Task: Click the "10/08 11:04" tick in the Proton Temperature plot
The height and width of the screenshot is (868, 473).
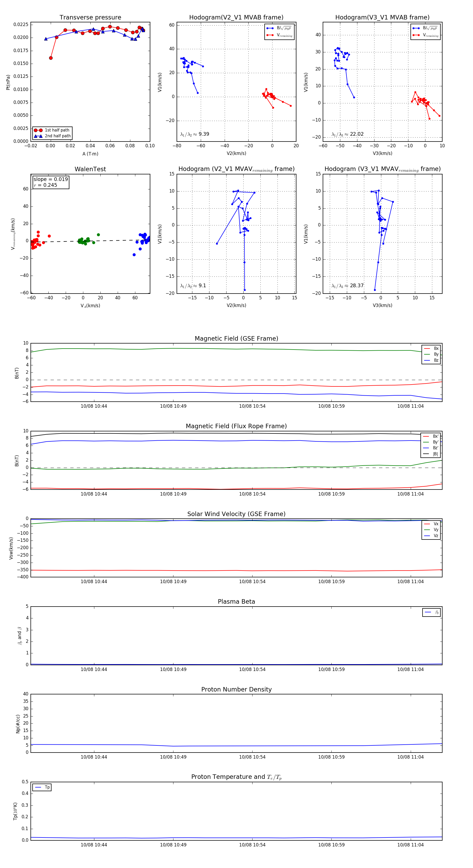Action: 410,845
